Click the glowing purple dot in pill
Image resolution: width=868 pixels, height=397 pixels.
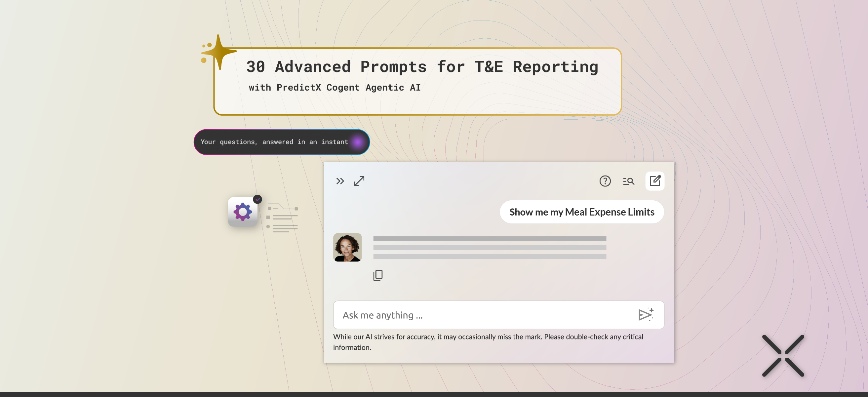tap(358, 142)
